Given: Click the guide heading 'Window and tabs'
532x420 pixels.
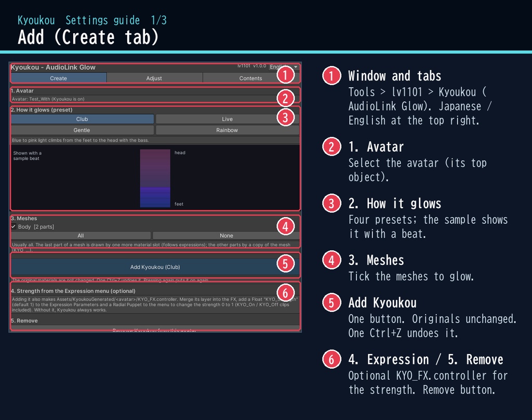Looking at the screenshot, I should (x=395, y=76).
